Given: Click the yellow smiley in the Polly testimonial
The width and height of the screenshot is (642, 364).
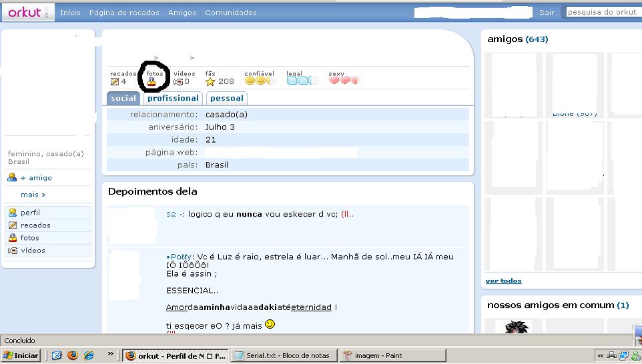Looking at the screenshot, I should point(270,324).
